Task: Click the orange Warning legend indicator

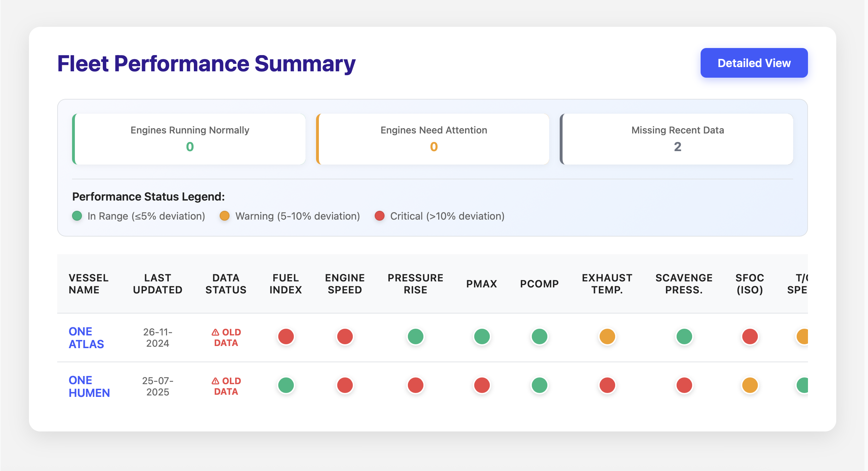Action: pos(225,216)
